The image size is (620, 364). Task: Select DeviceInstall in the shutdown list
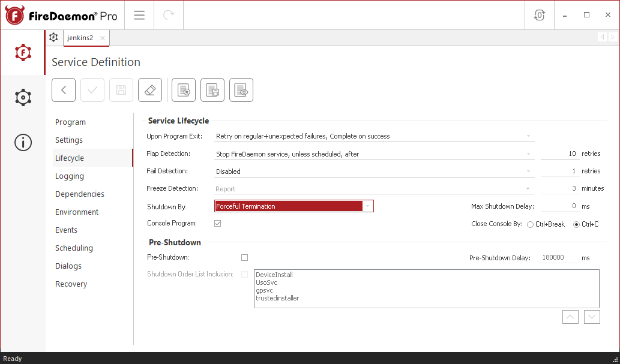[274, 275]
